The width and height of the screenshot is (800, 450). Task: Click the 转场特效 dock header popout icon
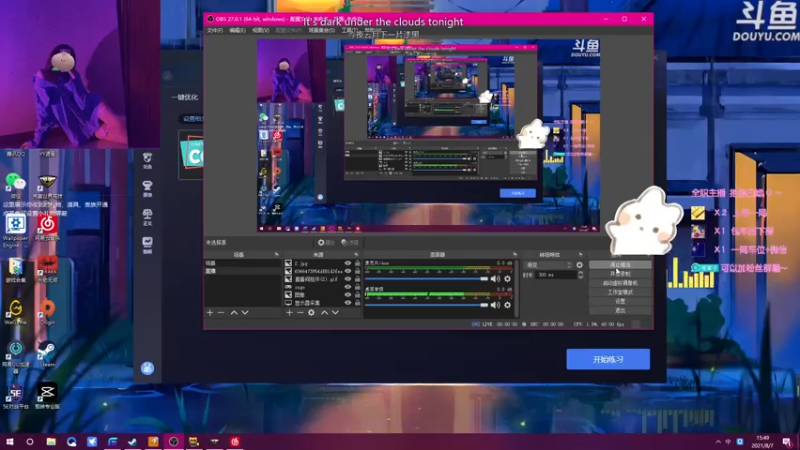(580, 254)
